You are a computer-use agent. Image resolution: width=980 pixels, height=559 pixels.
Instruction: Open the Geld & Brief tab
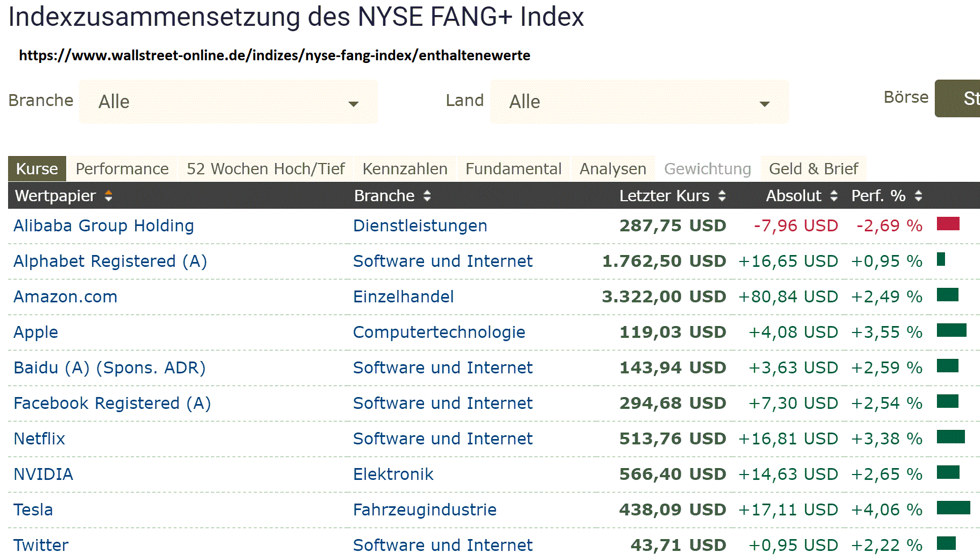tap(813, 169)
